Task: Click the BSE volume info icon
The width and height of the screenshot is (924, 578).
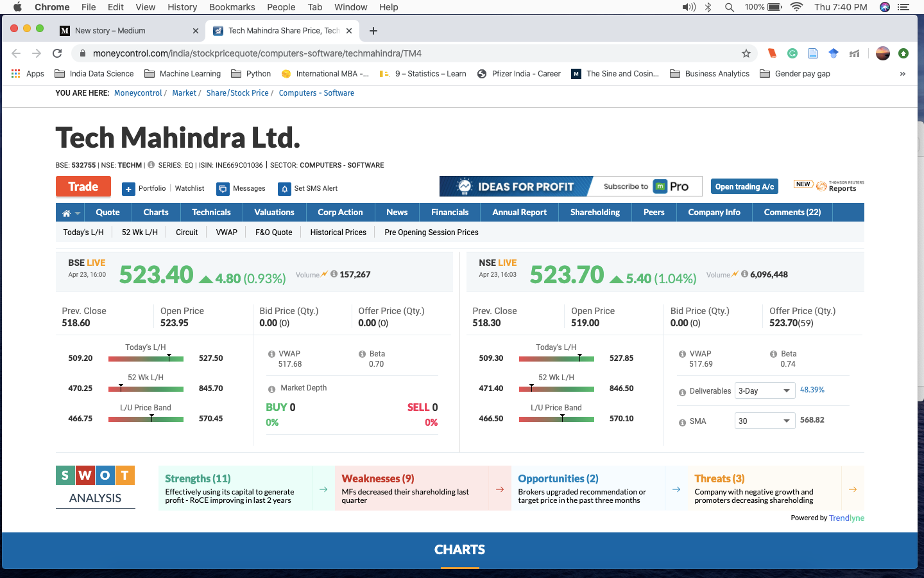Action: (x=334, y=274)
